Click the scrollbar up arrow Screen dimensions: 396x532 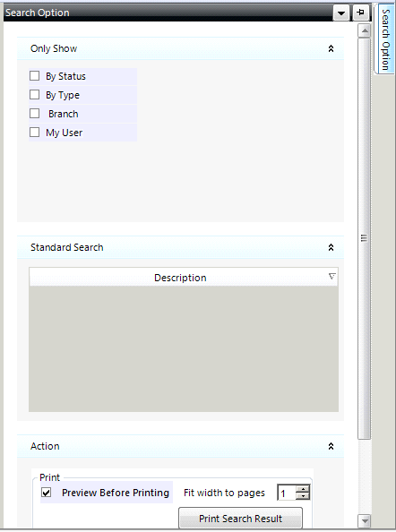365,31
